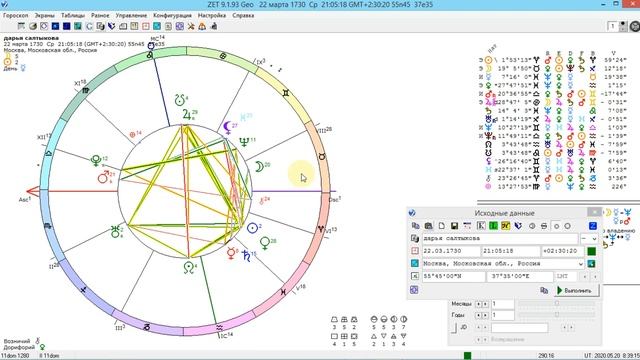The width and height of the screenshot is (640, 360).
Task: Click the K letter icon in dialog toolbar
Action: click(481, 226)
